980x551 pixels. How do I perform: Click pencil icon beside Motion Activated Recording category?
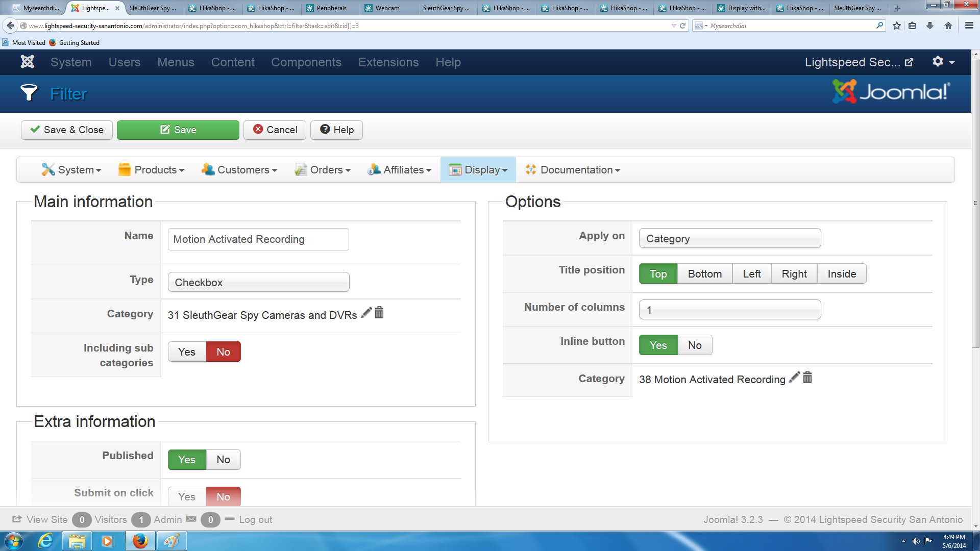tap(794, 378)
